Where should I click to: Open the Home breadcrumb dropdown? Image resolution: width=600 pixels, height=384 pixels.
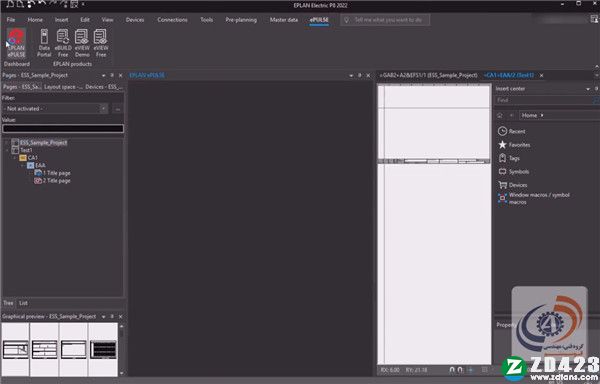[542, 115]
